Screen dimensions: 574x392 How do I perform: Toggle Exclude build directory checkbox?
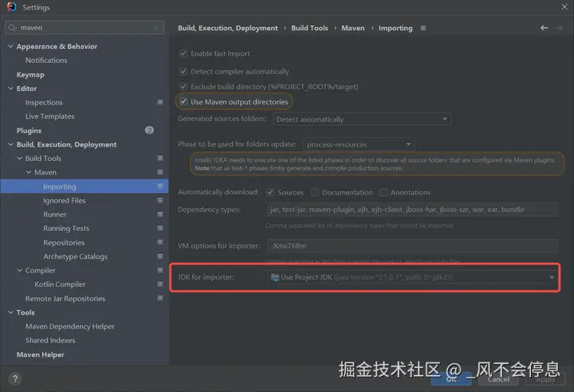(x=183, y=86)
